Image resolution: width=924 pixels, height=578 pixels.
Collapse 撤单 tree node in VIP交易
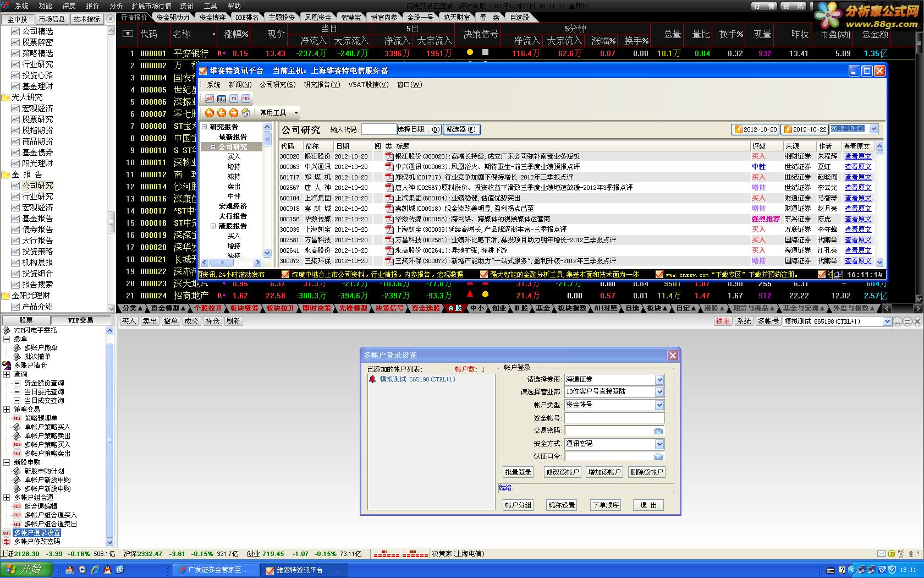[x=7, y=339]
